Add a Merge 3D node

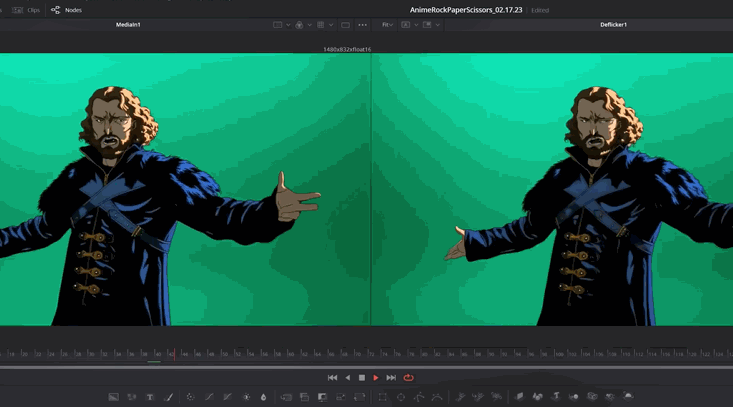point(574,397)
